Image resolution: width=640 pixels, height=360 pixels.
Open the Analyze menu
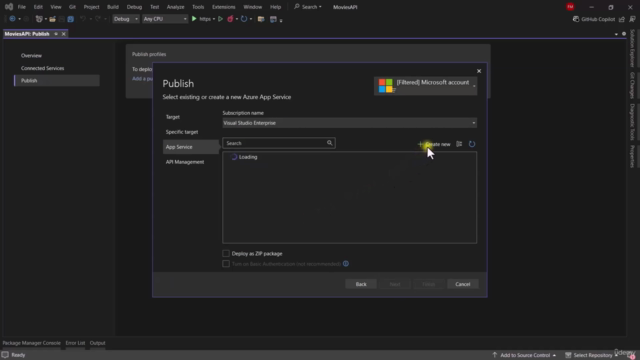(176, 7)
